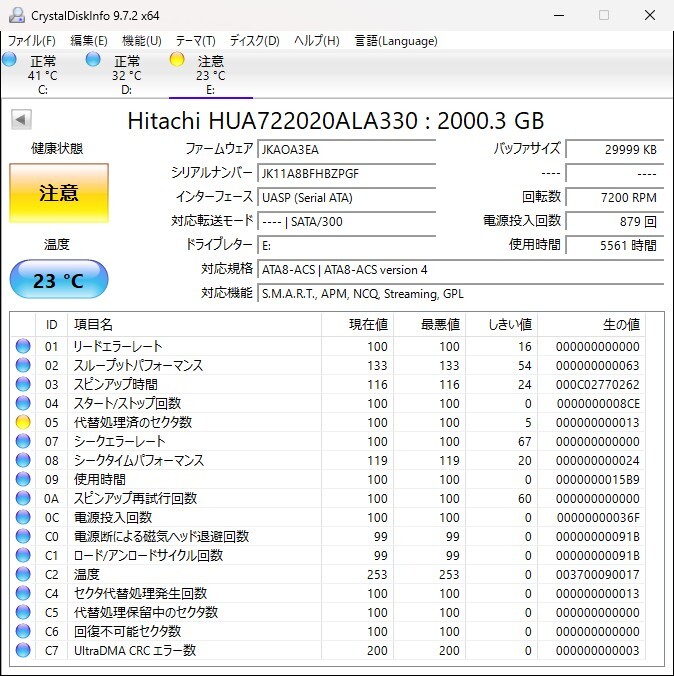This screenshot has height=676, width=674.
Task: Open the 編集(E) menu
Action: point(88,41)
